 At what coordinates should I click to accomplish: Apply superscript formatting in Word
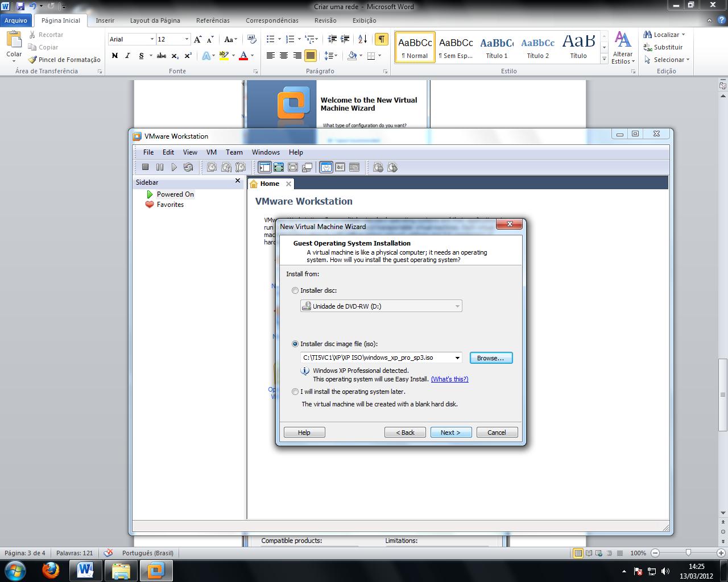pyautogui.click(x=188, y=56)
